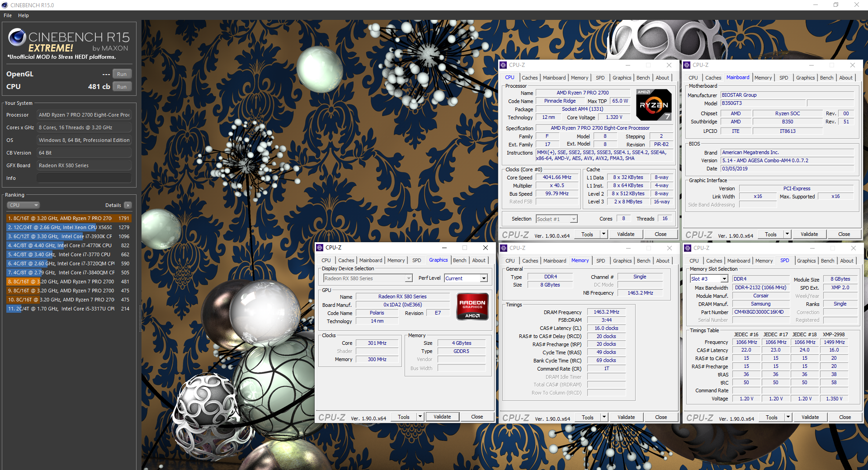Click the Manufacturer BIOSTAR Group field

pos(787,95)
